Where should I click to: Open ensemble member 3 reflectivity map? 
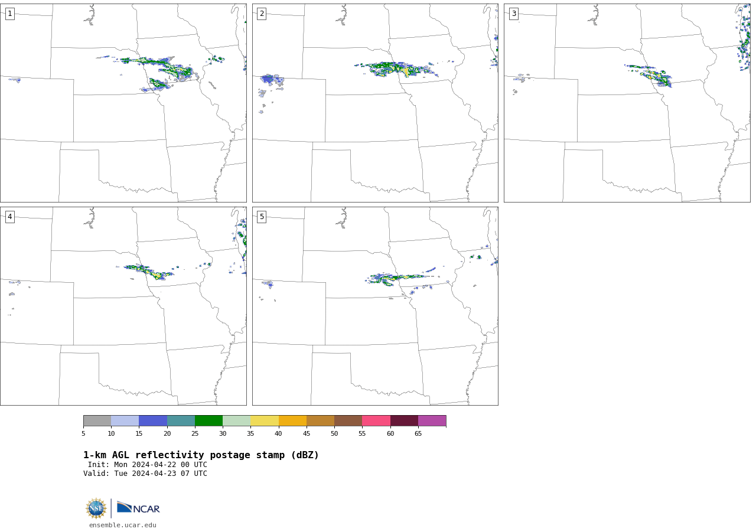tap(627, 103)
